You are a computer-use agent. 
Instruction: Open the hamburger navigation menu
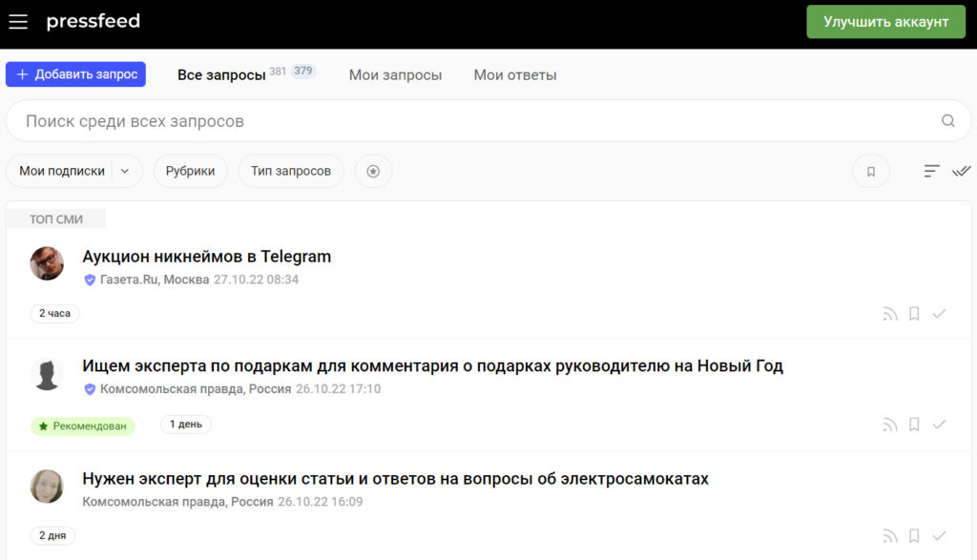click(18, 22)
